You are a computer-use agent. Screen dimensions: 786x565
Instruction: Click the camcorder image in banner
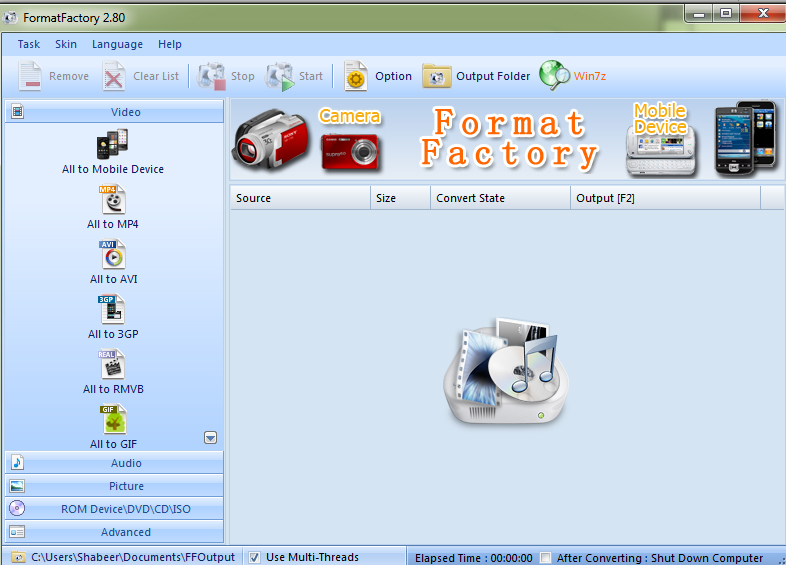coord(271,139)
